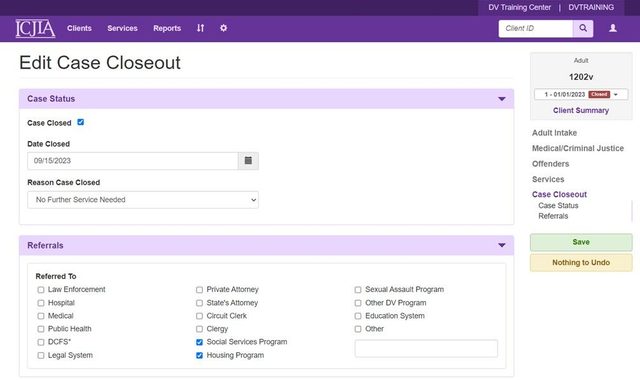Screen dimensions: 640x380
Task: Open the Services menu in navbar
Action: (122, 28)
